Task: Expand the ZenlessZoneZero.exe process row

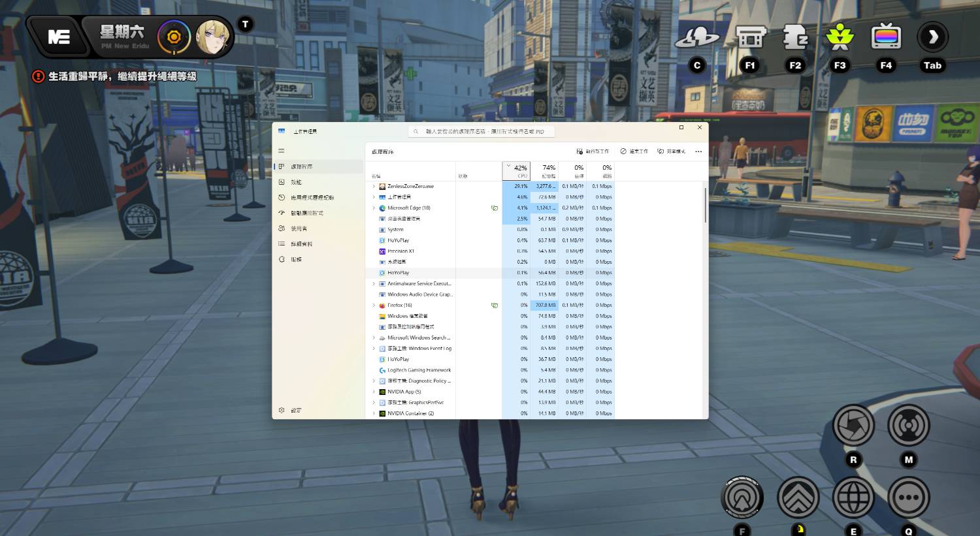Action: click(374, 186)
